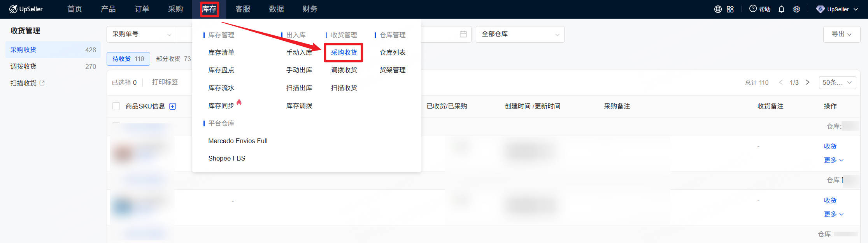
Task: Select 扫描出库 menu entry
Action: click(299, 88)
